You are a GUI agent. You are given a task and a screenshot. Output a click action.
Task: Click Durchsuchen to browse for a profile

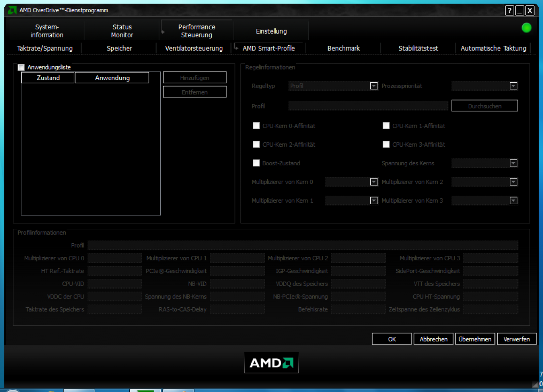coord(484,106)
